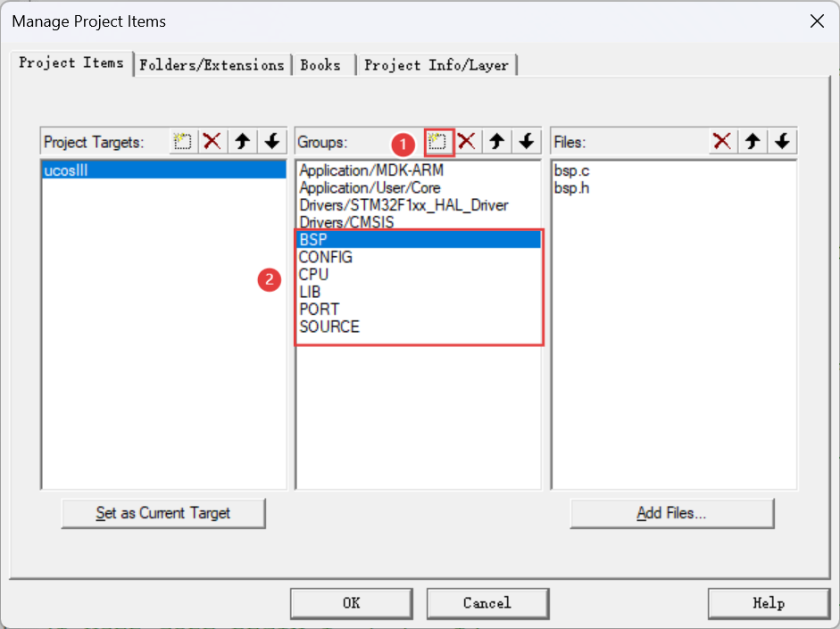The image size is (840, 629).
Task: Move selected group down
Action: point(527,142)
